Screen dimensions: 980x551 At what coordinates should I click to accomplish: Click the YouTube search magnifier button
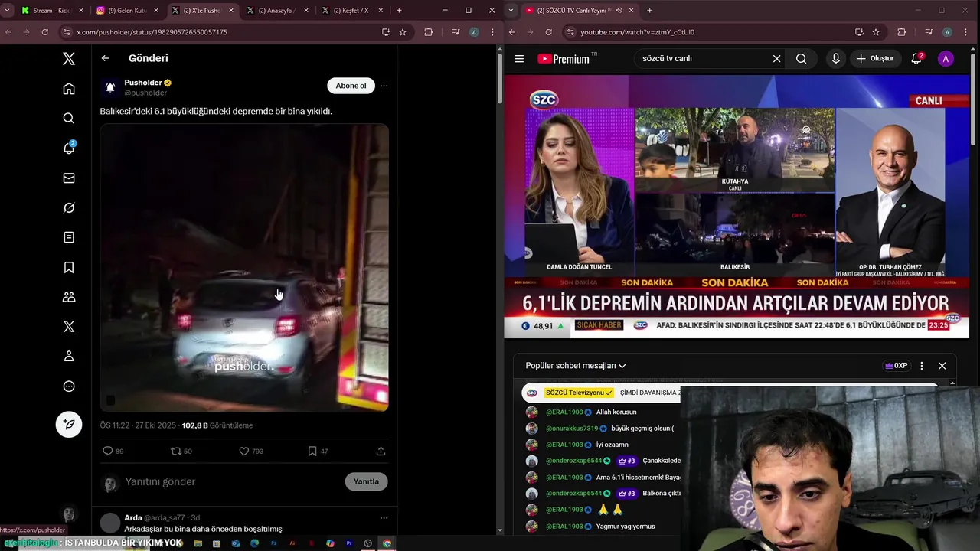[x=801, y=59]
